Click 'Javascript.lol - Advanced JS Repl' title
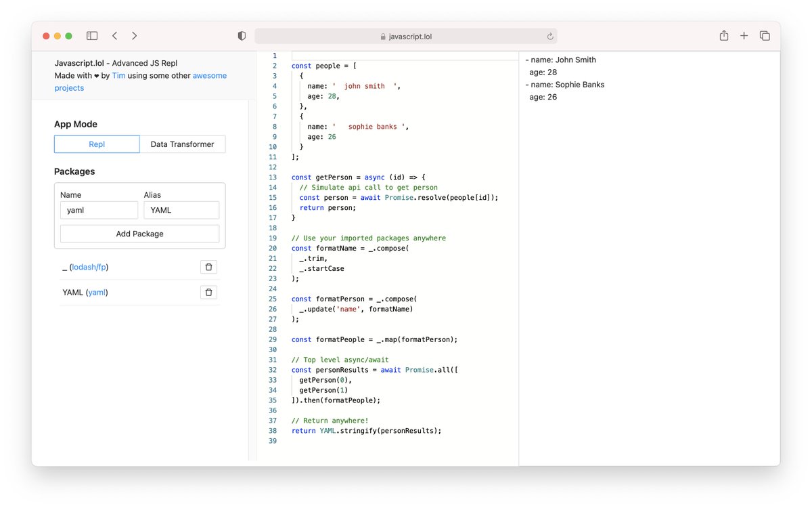The image size is (812, 508). coord(116,63)
